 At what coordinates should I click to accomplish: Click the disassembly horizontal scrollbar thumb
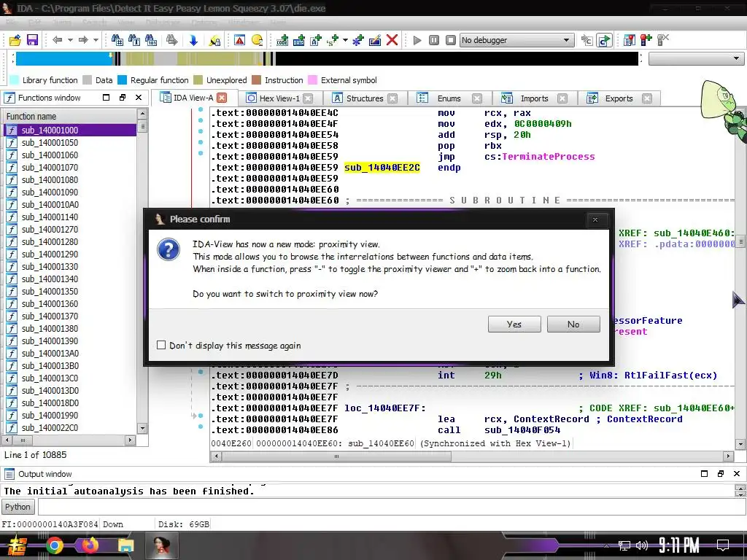click(x=336, y=456)
